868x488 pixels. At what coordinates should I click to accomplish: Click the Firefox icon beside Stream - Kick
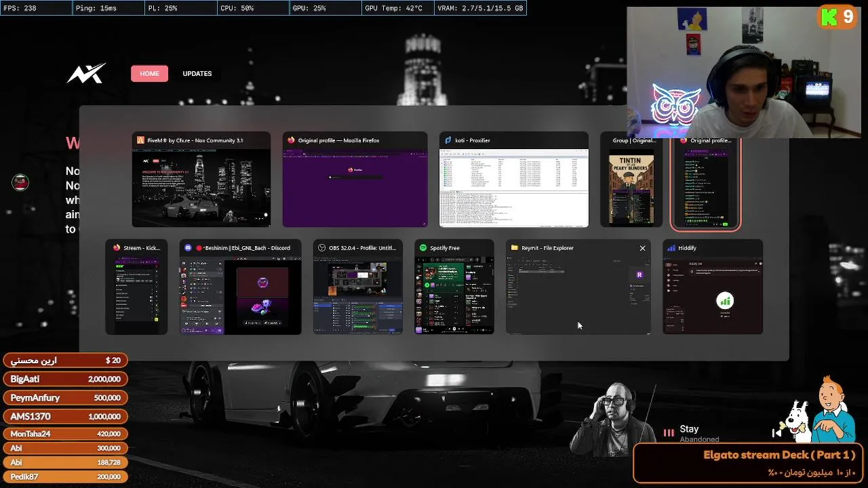pos(117,248)
